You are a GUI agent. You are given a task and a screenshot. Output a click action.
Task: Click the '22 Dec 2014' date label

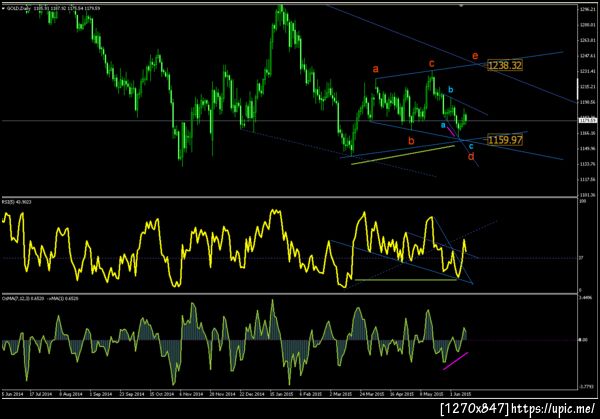[252, 394]
